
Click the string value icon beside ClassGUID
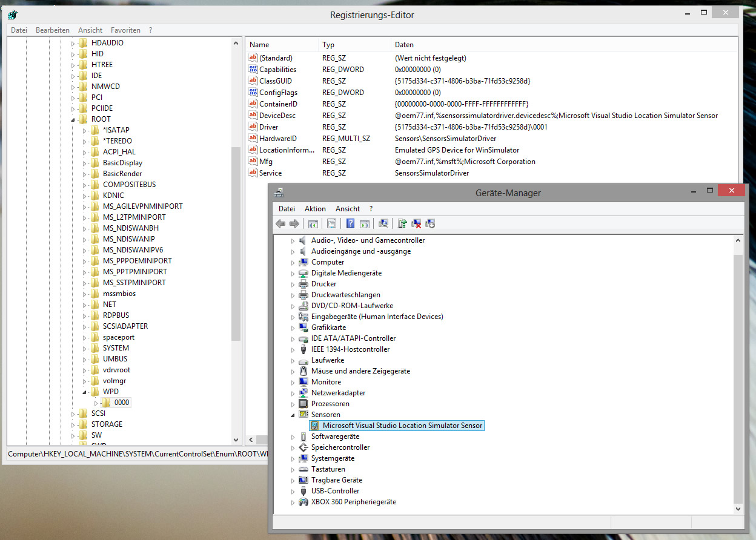253,81
